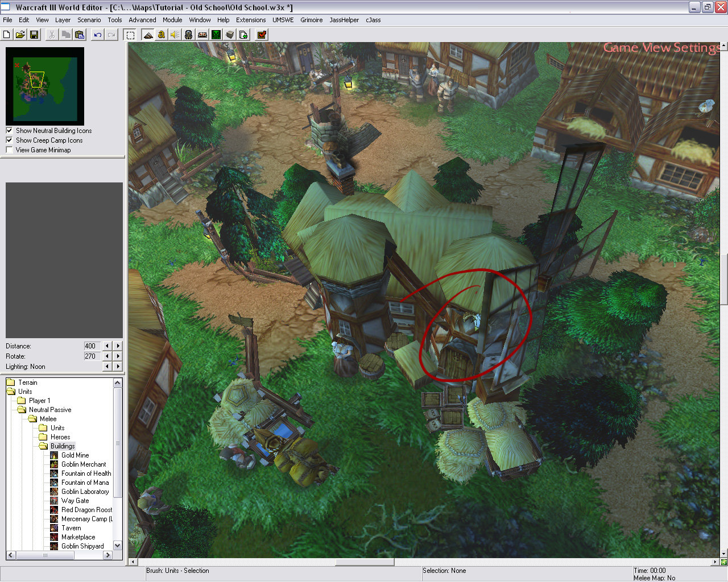Open the Advanced menu
This screenshot has height=582, width=728.
142,20
